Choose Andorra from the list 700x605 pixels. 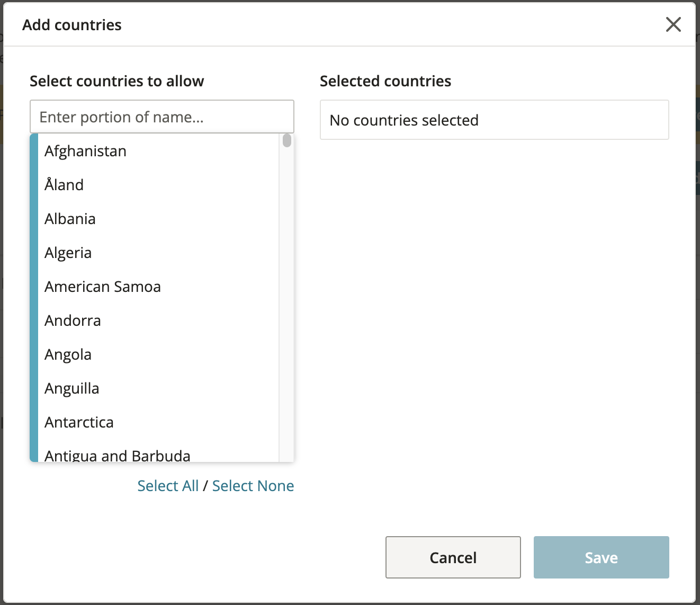[x=158, y=321]
